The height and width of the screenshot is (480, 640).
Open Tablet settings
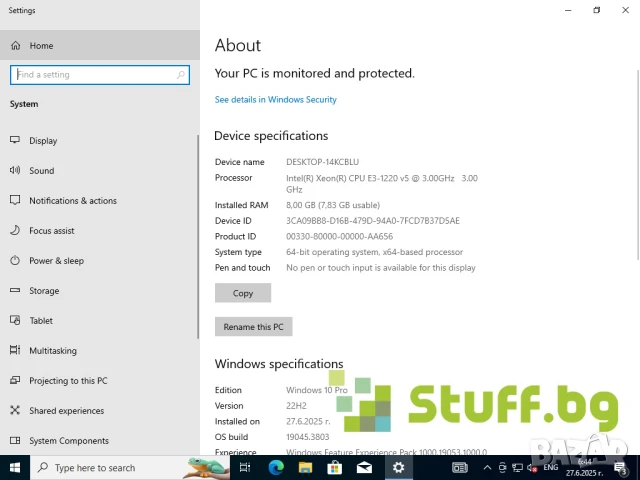click(41, 321)
